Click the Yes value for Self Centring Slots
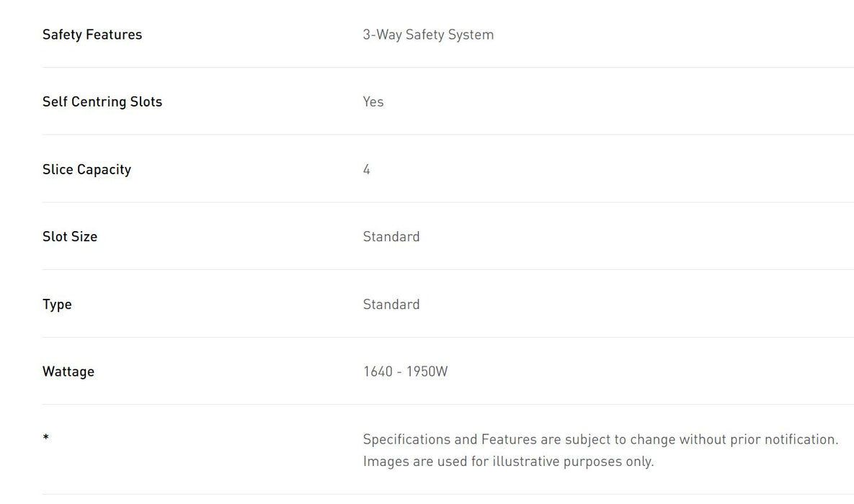The height and width of the screenshot is (504, 854). (x=373, y=102)
